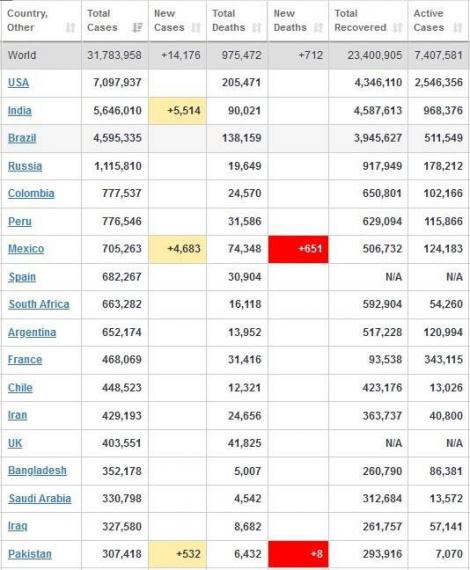This screenshot has width=470, height=570.
Task: Click Total Recovered sort arrows icon
Action: click(398, 28)
